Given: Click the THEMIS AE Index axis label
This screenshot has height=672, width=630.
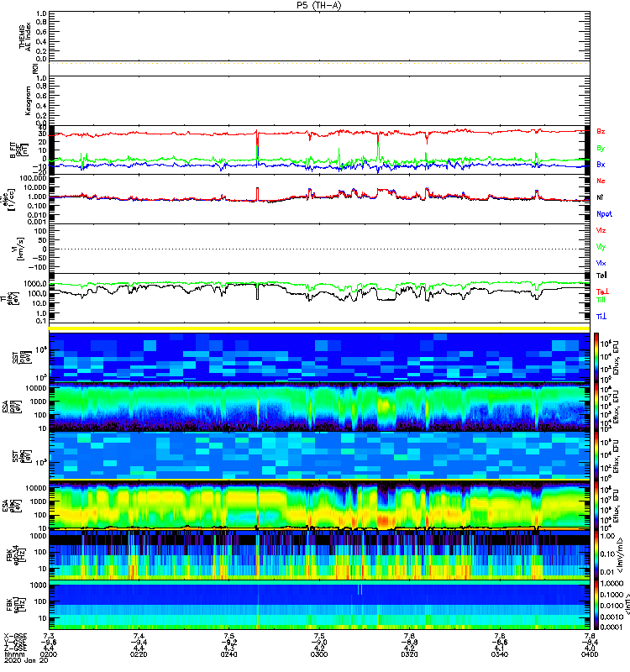Looking at the screenshot, I should tap(25, 36).
